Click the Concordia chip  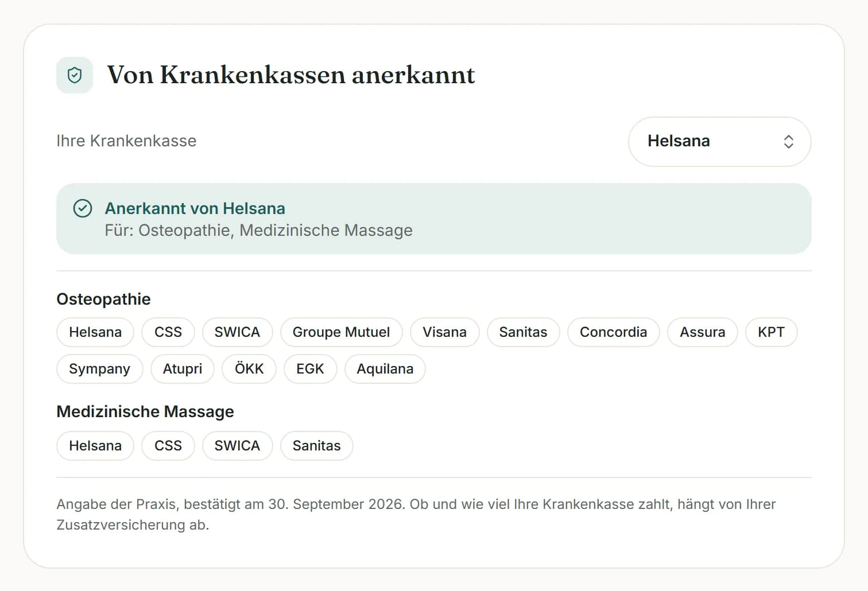[x=613, y=332]
